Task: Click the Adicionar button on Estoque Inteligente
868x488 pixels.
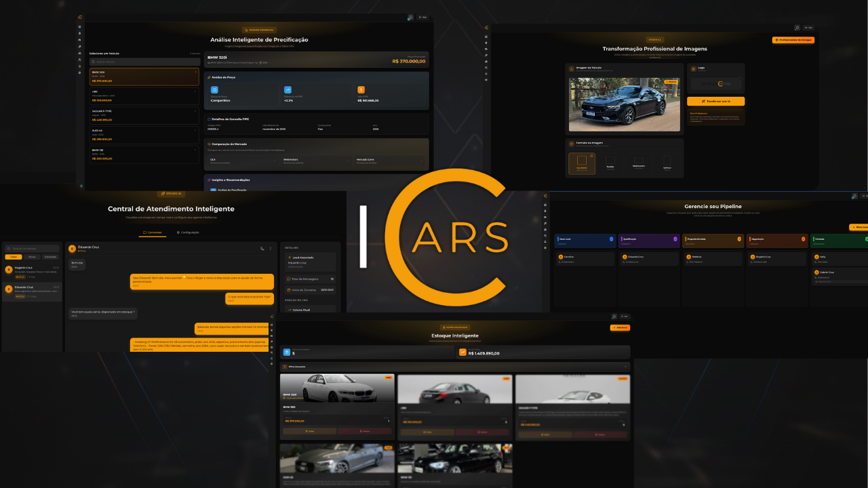Action: point(619,327)
